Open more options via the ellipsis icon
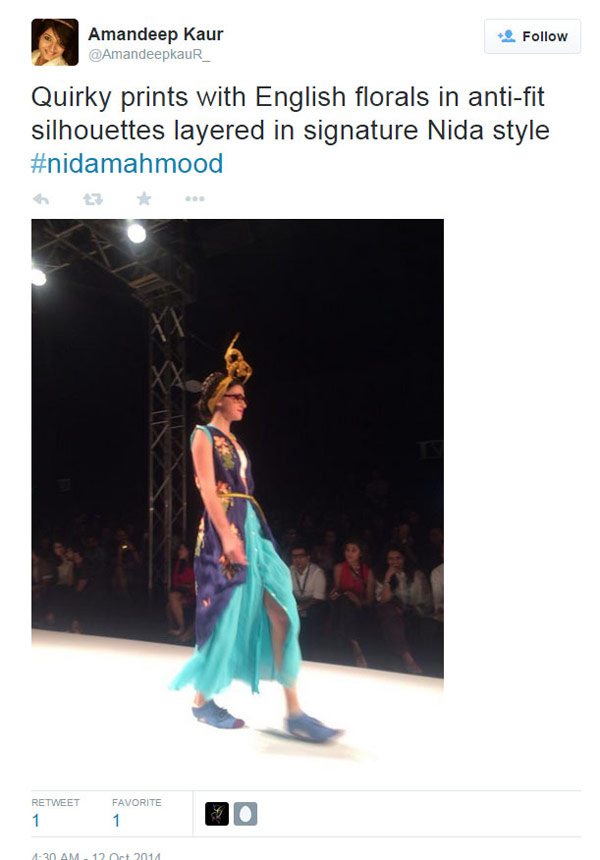Viewport: 600px width, 860px height. pyautogui.click(x=195, y=199)
